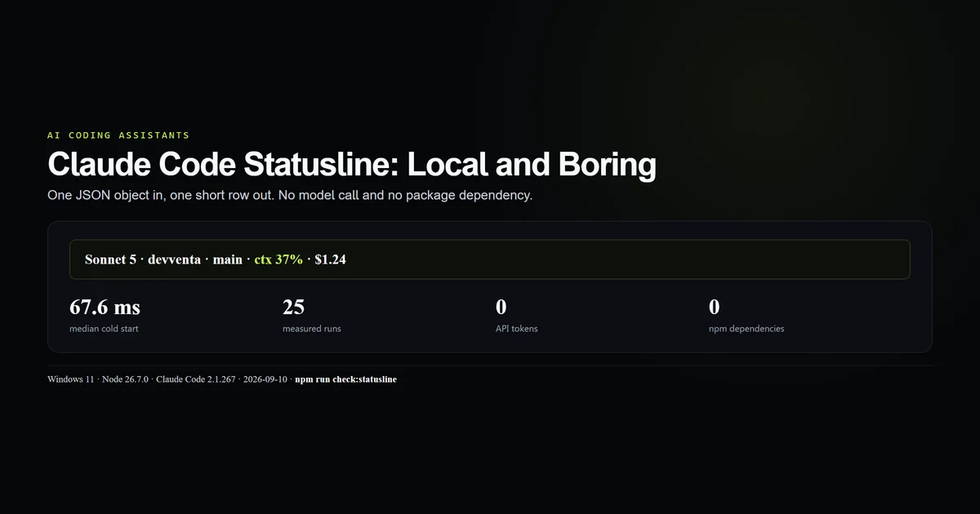Click 'Sonnet 5' in the statusline row
980x514 pixels.
[x=110, y=259]
